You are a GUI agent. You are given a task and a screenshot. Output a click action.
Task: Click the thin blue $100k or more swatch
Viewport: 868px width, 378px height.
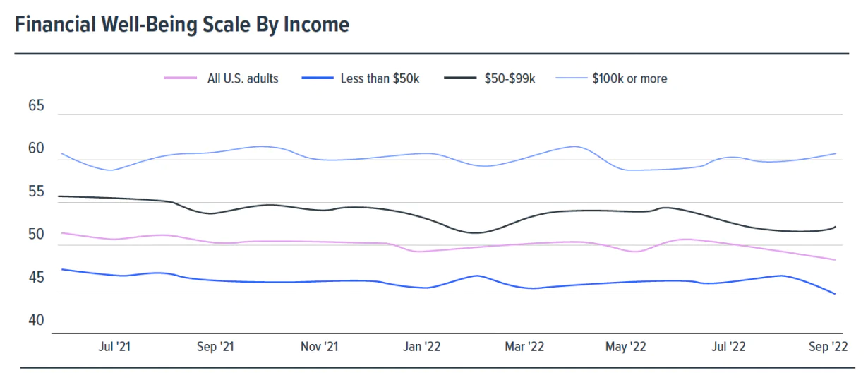572,79
